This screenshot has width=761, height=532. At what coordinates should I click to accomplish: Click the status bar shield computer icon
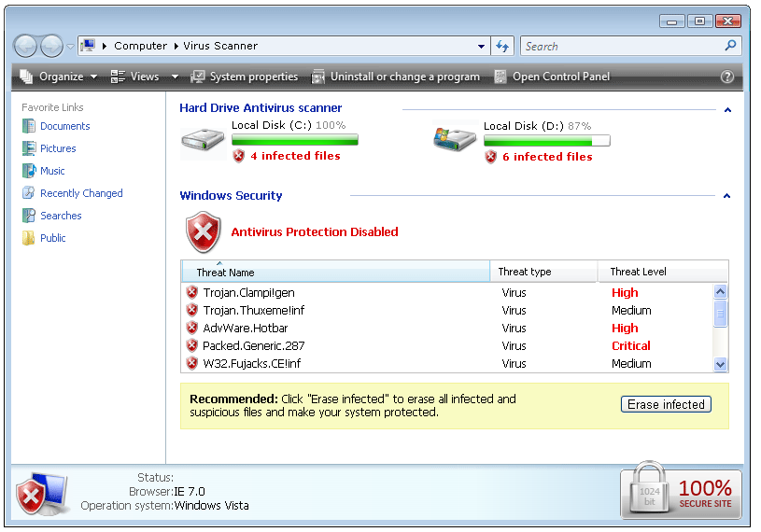41,494
